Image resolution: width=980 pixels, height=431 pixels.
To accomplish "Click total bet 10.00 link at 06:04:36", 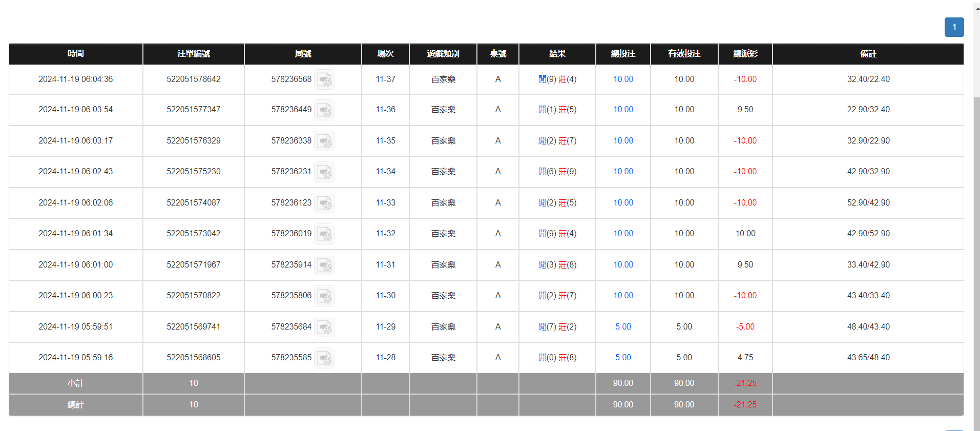I will 623,79.
